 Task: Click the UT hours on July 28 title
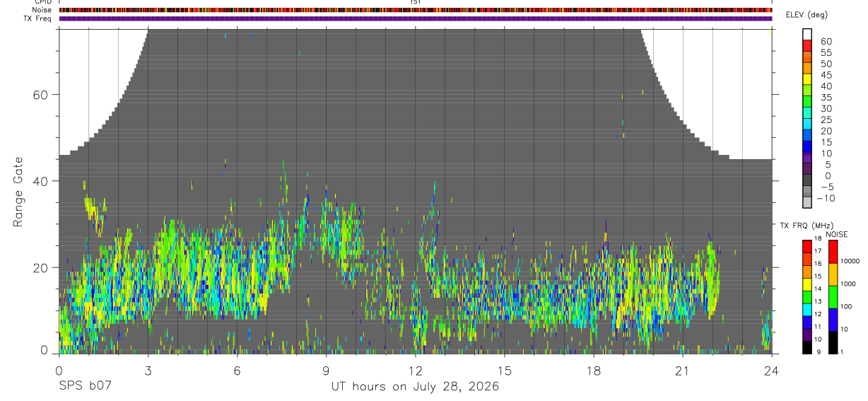(415, 386)
